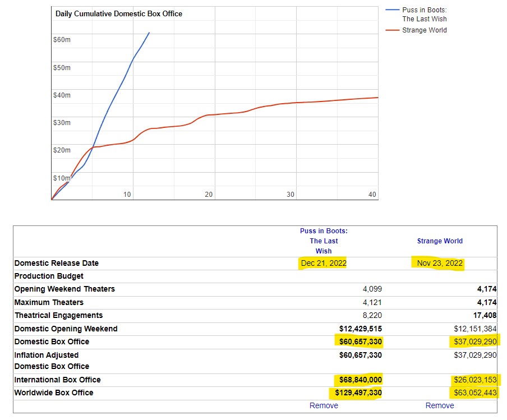Click the $60m y-axis label
This screenshot has width=507, height=420.
(x=62, y=40)
